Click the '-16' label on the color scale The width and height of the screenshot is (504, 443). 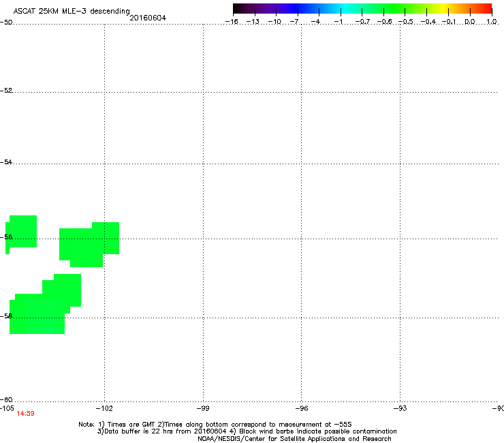(232, 22)
